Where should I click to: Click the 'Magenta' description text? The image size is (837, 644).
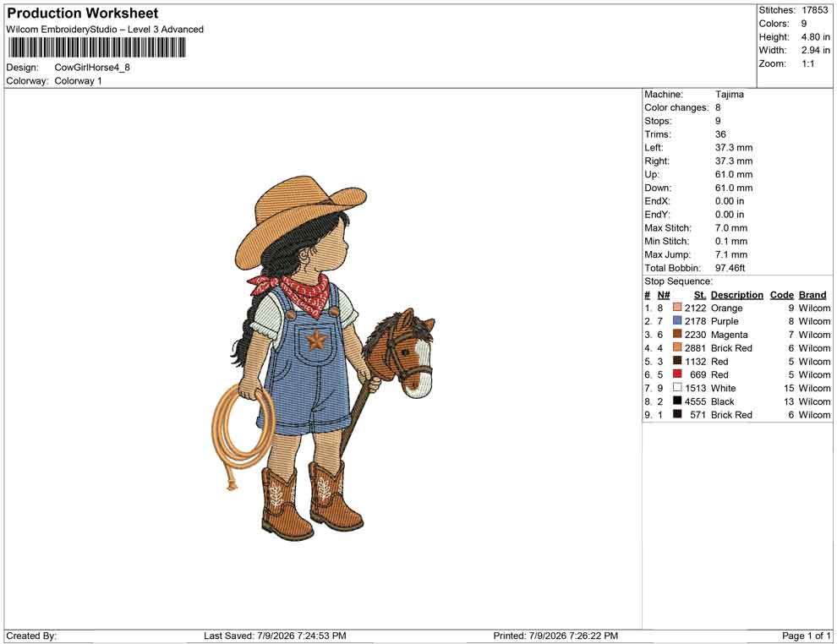[729, 335]
